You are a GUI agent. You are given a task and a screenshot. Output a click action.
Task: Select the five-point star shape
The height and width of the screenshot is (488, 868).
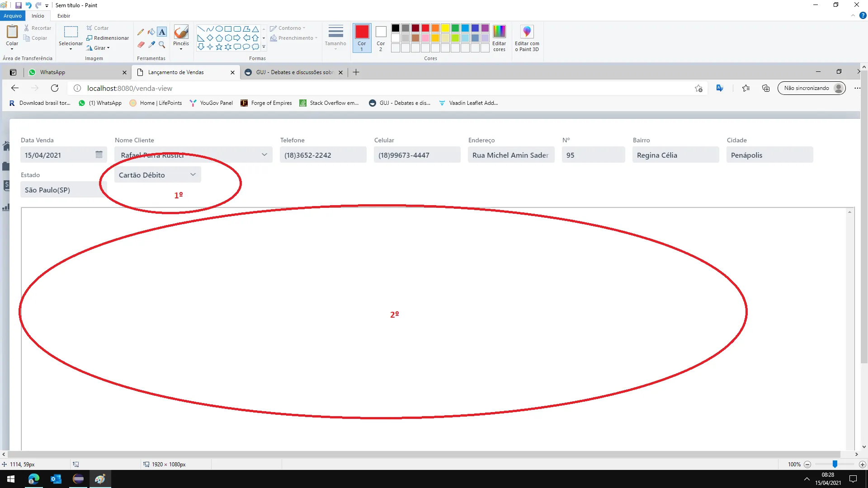tap(219, 47)
